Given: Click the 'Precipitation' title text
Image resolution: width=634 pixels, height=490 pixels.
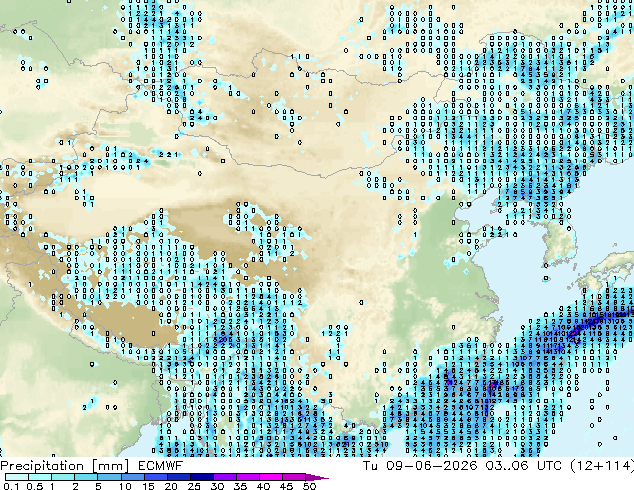Looking at the screenshot, I should [x=42, y=466].
